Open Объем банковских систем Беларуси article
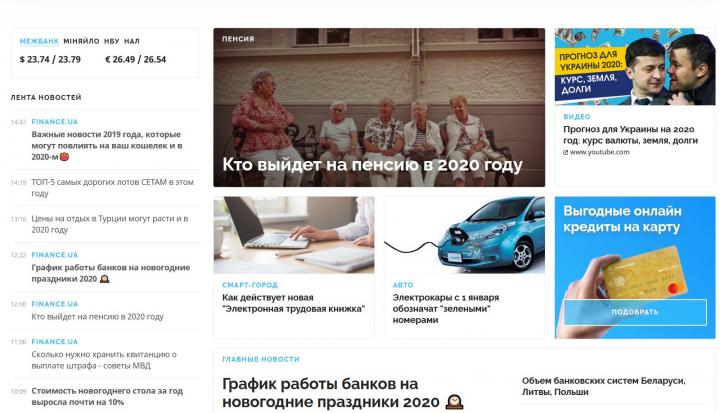This screenshot has width=720, height=413. coord(604,386)
